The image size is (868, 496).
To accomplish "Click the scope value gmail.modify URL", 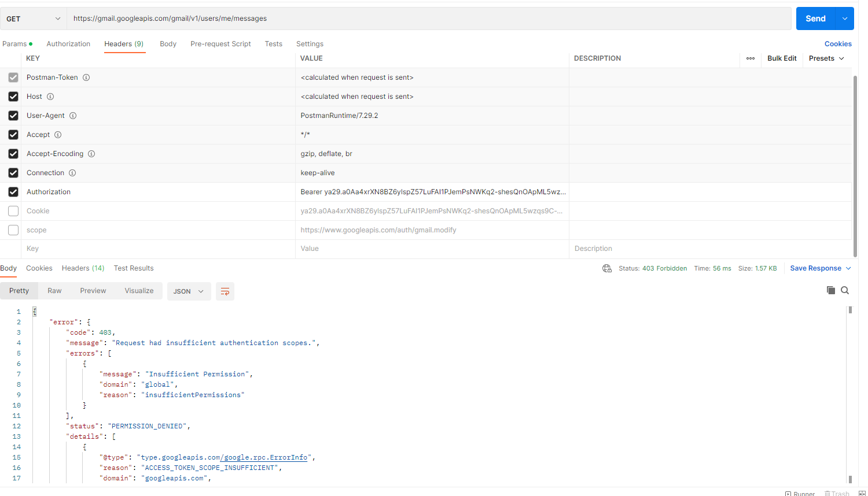I will (378, 230).
